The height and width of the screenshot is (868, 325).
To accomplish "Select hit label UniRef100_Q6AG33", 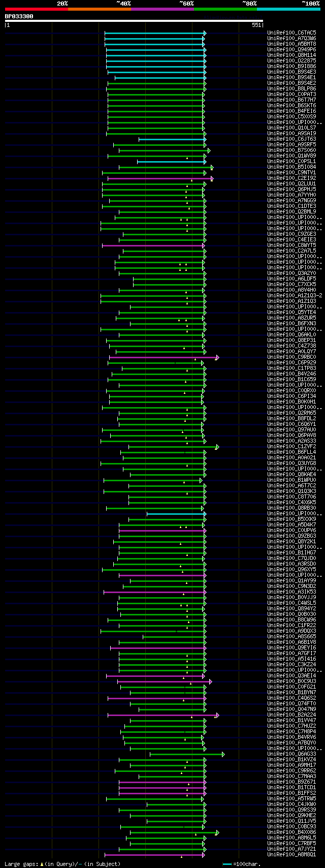I will coord(291,754).
